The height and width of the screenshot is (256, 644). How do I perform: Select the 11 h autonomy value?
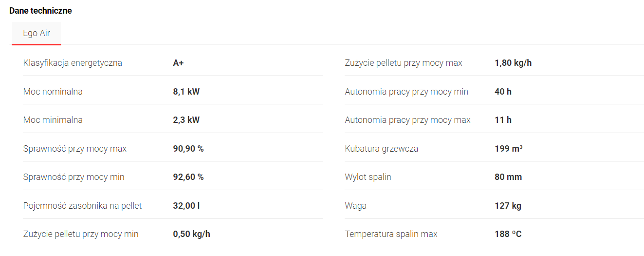point(503,120)
